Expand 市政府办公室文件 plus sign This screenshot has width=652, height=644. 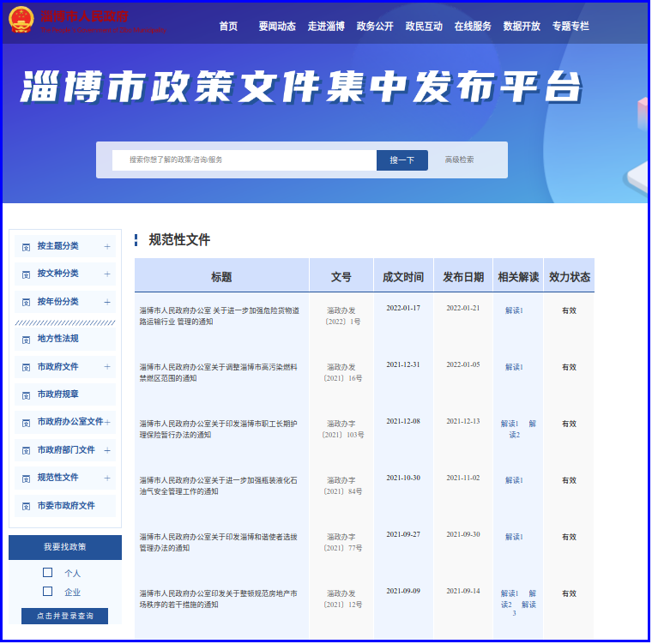tap(107, 422)
